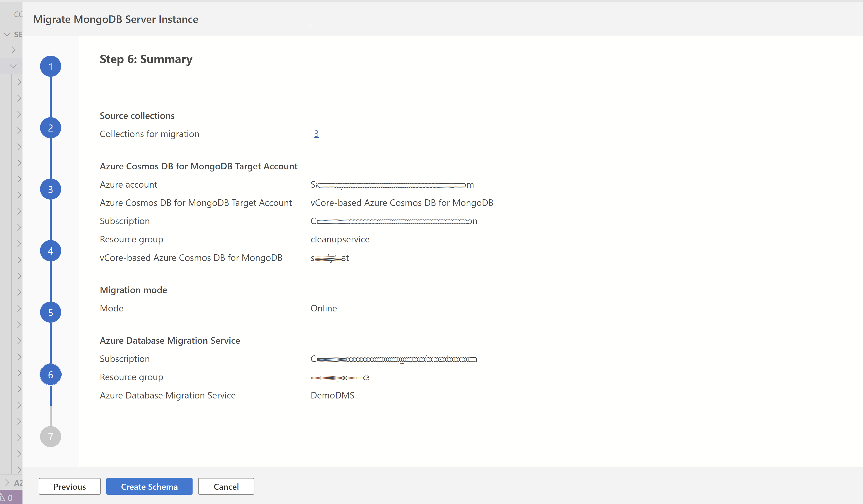Click the DemoDMS service name value
Screen dimensions: 863x504
coord(332,395)
